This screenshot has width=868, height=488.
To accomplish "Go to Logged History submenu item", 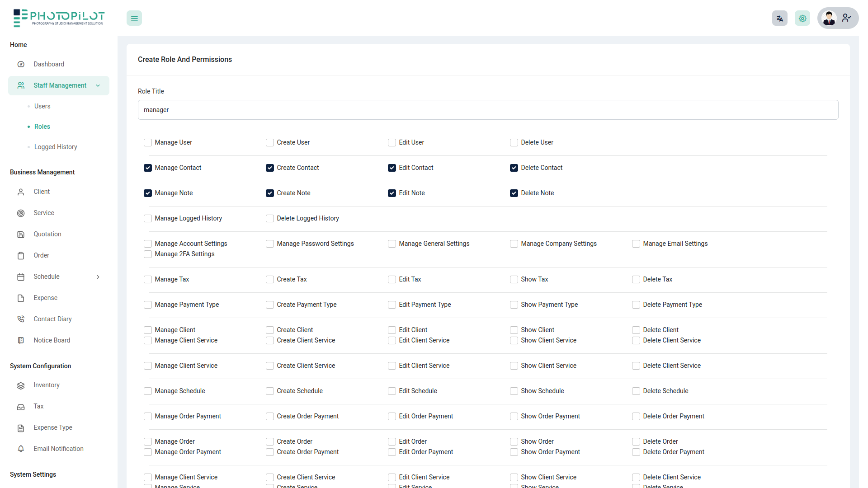I will tap(56, 147).
